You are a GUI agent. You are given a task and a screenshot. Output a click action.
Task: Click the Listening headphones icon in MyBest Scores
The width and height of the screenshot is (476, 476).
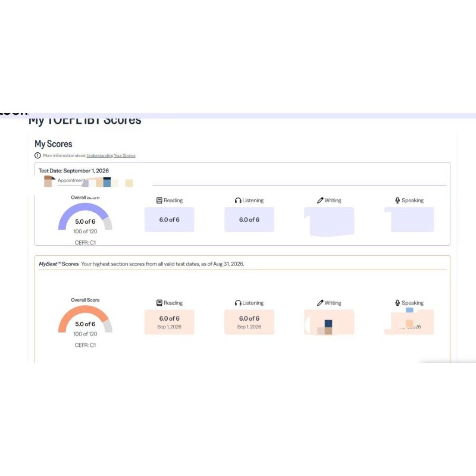coord(238,303)
